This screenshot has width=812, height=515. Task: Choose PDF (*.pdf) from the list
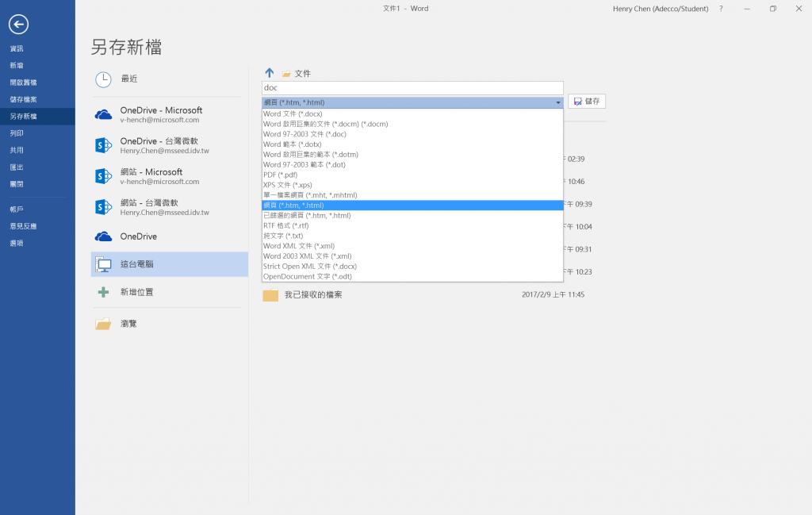[412, 175]
